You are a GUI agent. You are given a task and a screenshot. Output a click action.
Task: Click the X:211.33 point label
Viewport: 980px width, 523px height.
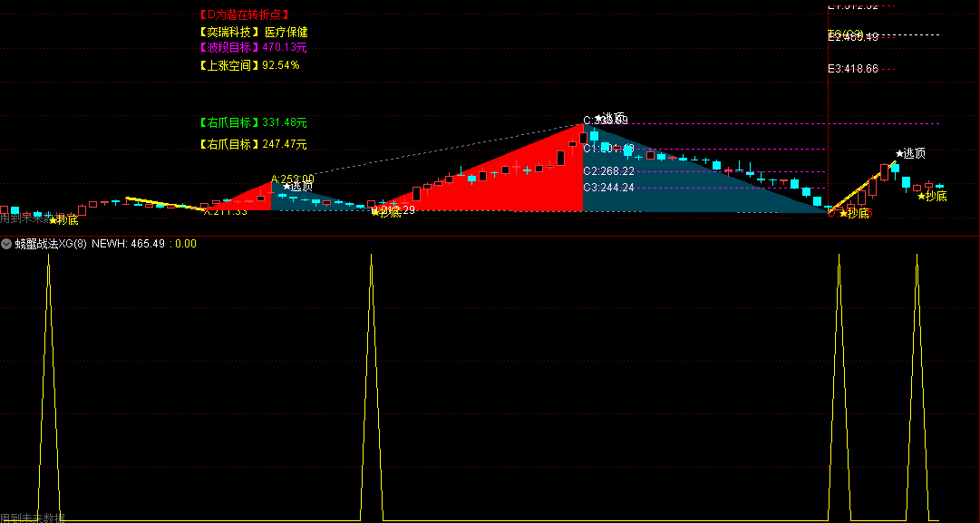click(x=225, y=212)
